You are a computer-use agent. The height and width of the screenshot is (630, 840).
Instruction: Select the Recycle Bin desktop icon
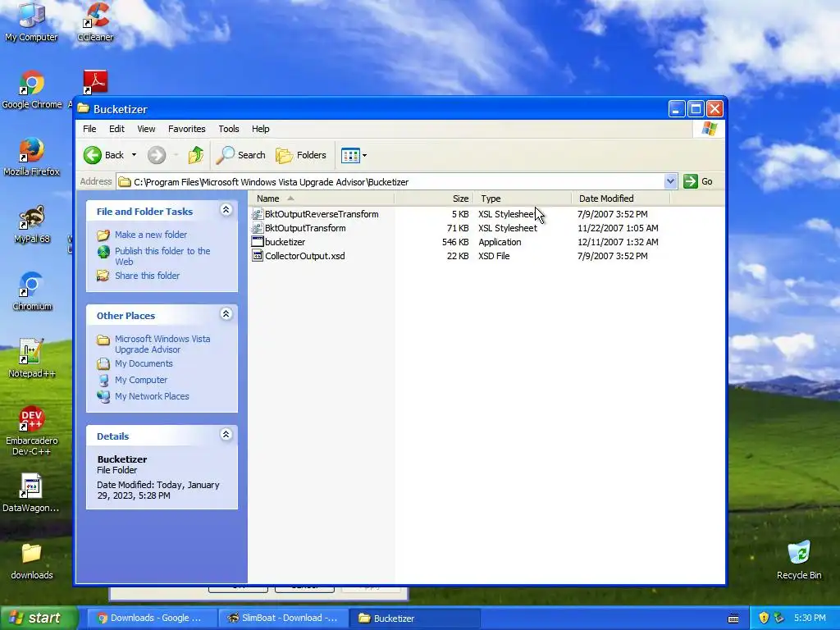tap(799, 560)
